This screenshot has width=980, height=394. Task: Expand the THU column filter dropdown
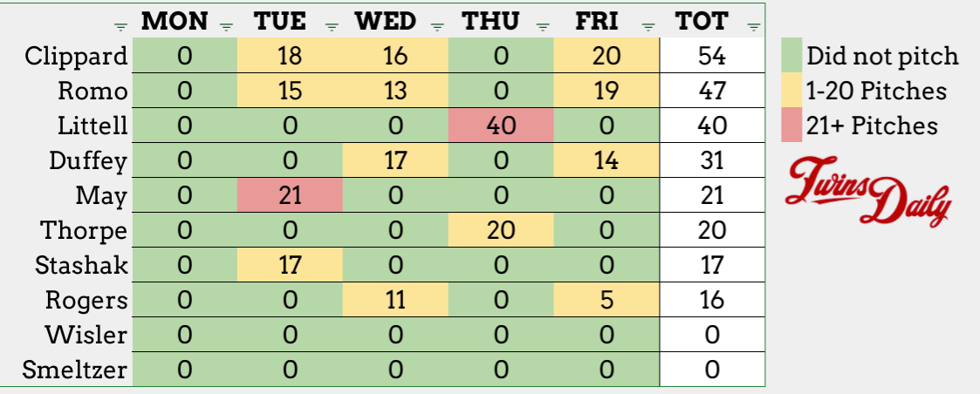tap(544, 27)
